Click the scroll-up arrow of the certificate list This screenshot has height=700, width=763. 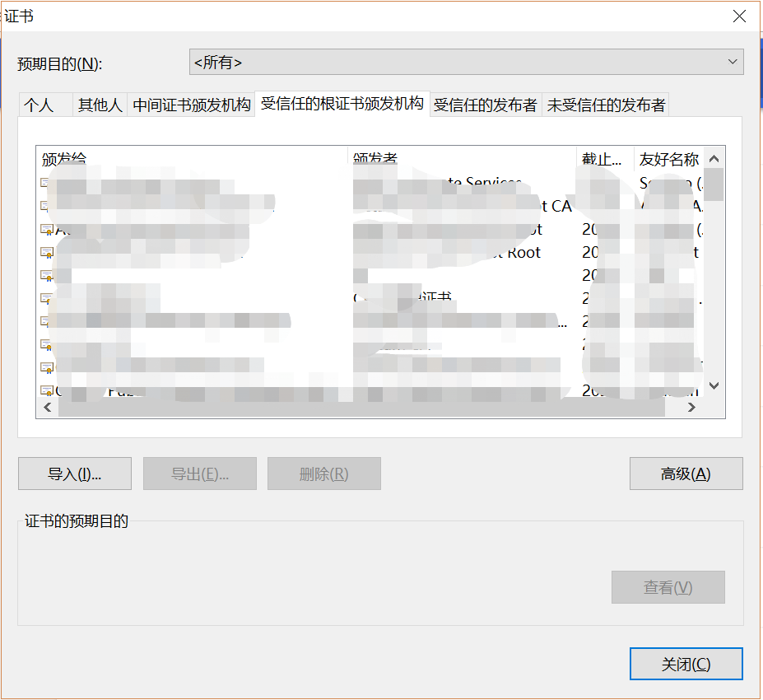(714, 157)
